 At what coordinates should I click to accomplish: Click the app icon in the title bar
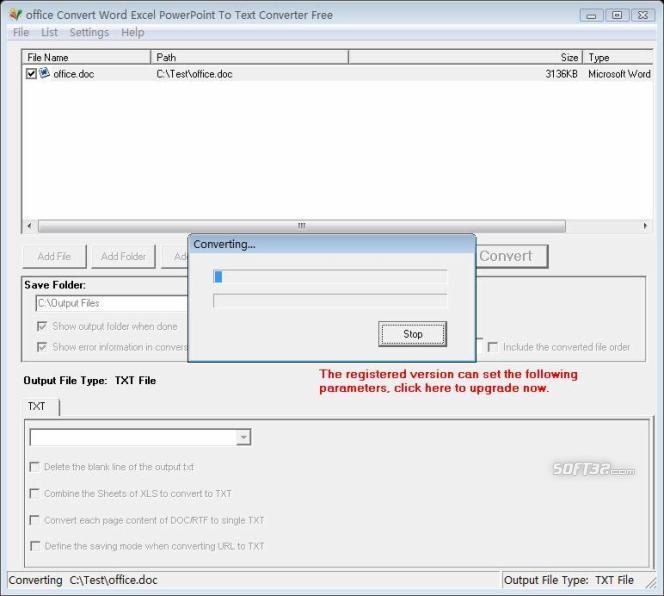coord(14,15)
